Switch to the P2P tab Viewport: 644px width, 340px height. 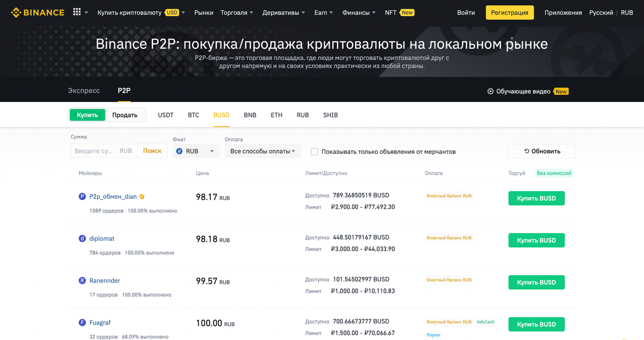click(124, 91)
